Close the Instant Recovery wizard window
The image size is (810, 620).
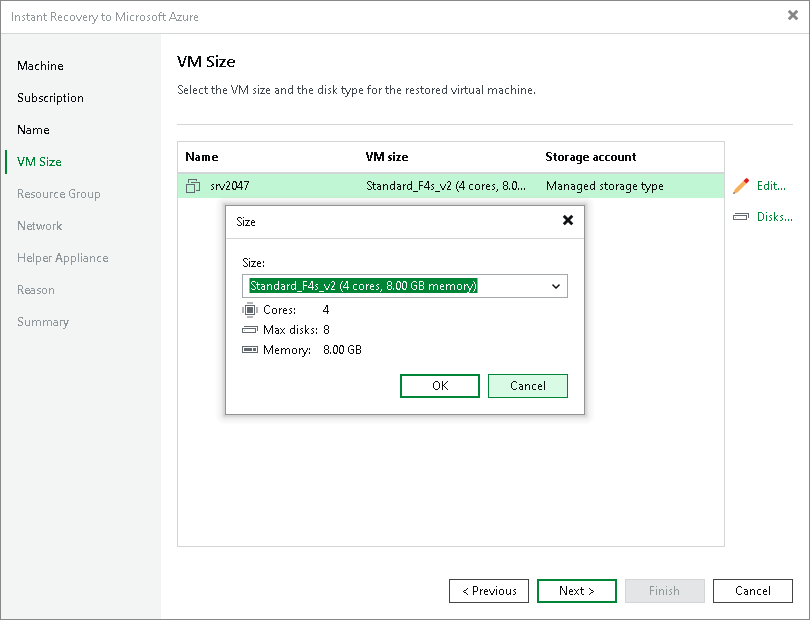click(x=793, y=16)
